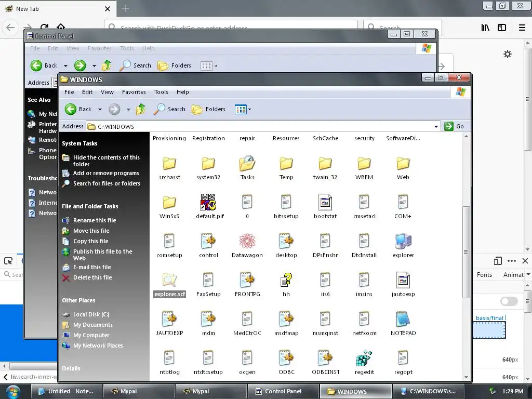Screen dimensions: 532x399
Task: Click Hide the contents of this folder
Action: 106,161
